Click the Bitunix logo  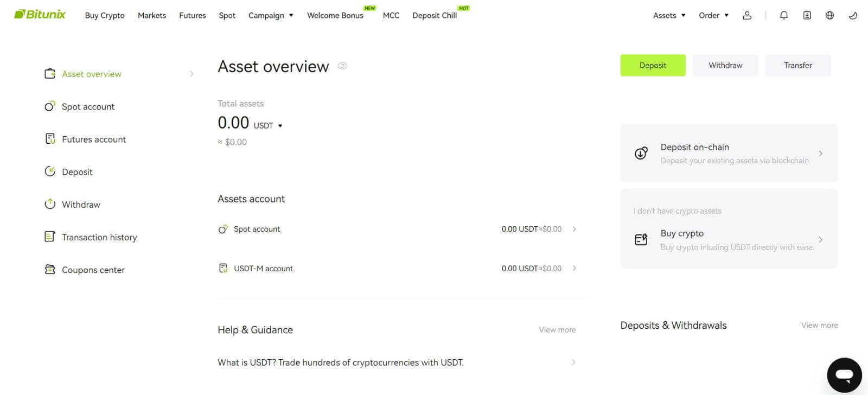(x=38, y=14)
